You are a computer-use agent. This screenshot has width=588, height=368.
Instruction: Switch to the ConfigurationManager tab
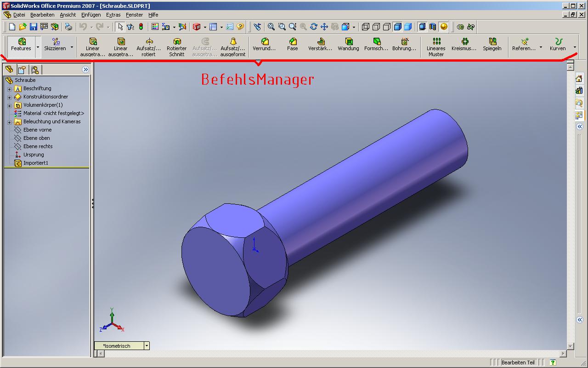[x=35, y=69]
